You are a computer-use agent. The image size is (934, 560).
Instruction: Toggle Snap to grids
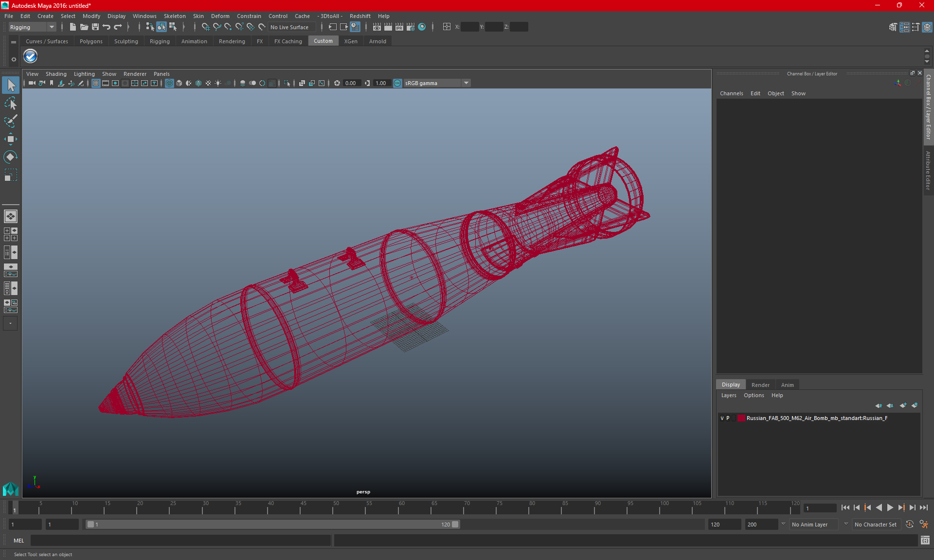tap(205, 27)
